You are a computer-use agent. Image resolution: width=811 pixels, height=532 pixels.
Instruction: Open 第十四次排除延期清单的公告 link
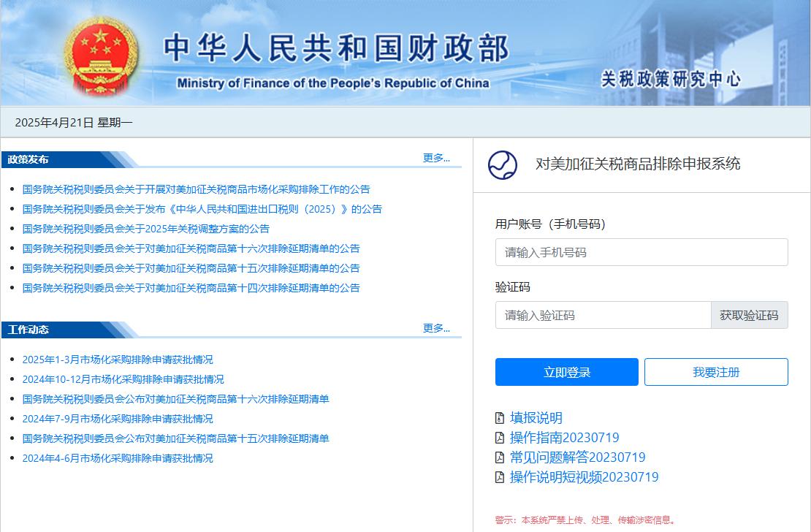click(x=191, y=288)
